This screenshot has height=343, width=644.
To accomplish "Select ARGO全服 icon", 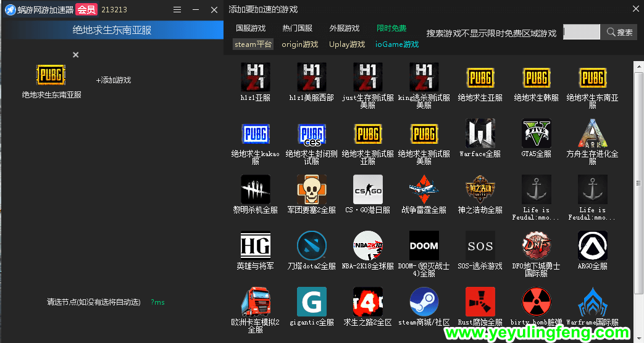I will pyautogui.click(x=593, y=246).
